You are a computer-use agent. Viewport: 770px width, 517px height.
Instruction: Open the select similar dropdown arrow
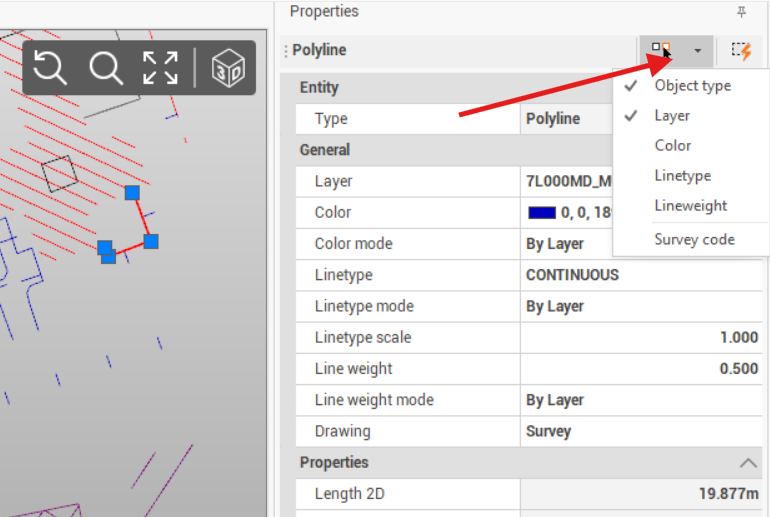coord(697,50)
